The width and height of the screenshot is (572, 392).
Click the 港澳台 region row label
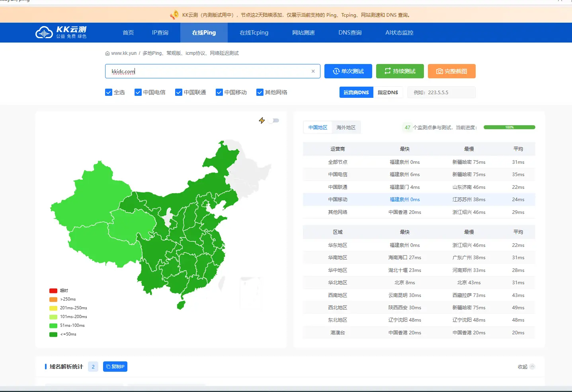[338, 333]
